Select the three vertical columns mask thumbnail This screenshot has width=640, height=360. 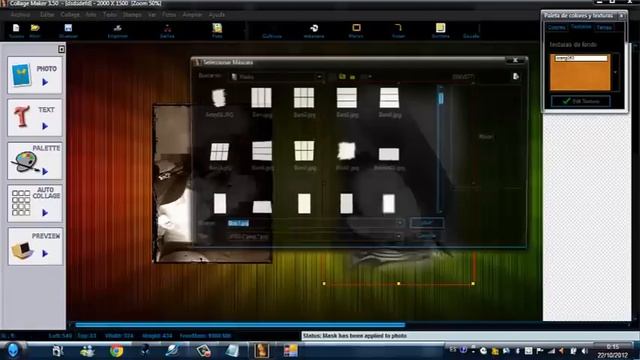click(x=261, y=98)
